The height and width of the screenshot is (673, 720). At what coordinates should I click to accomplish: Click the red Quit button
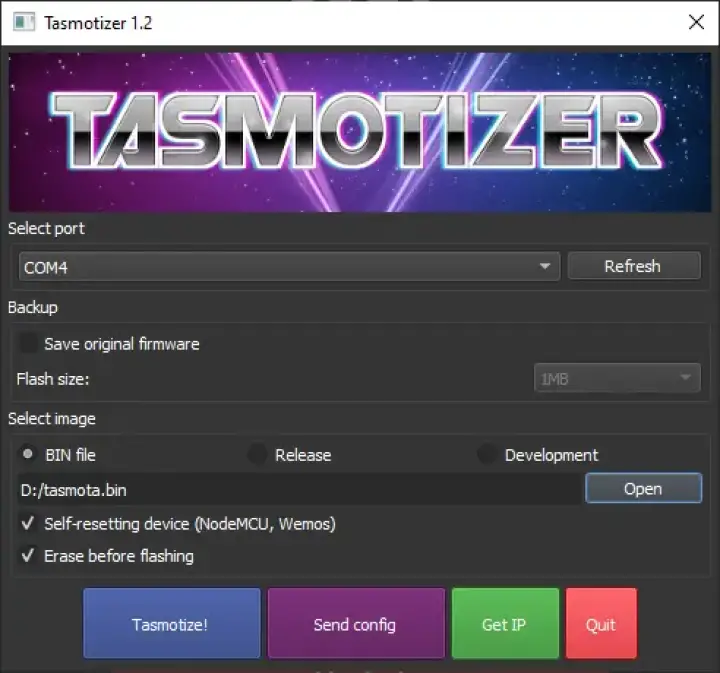(601, 623)
